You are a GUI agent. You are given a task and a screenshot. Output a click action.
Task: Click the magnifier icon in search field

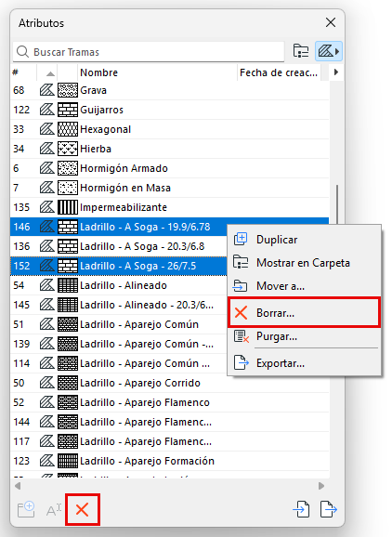click(x=22, y=52)
